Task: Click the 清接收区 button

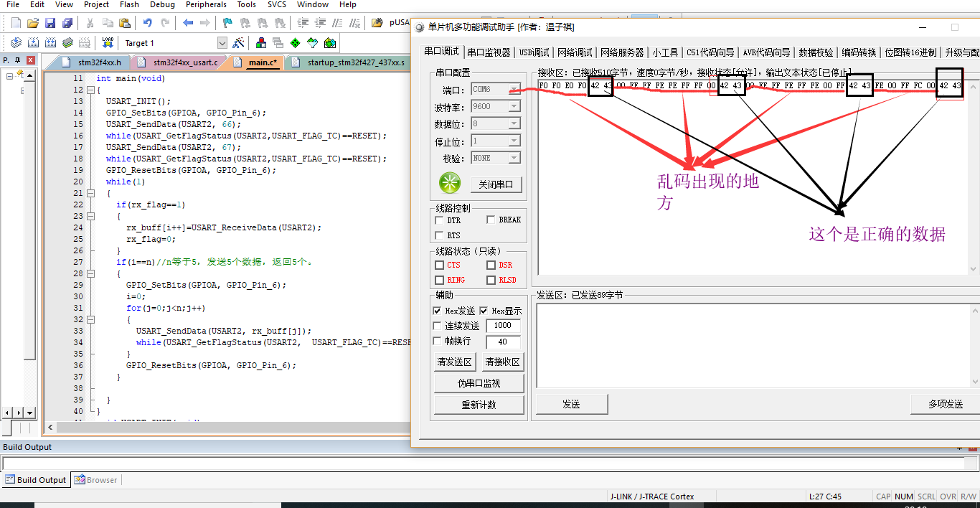Action: [502, 362]
